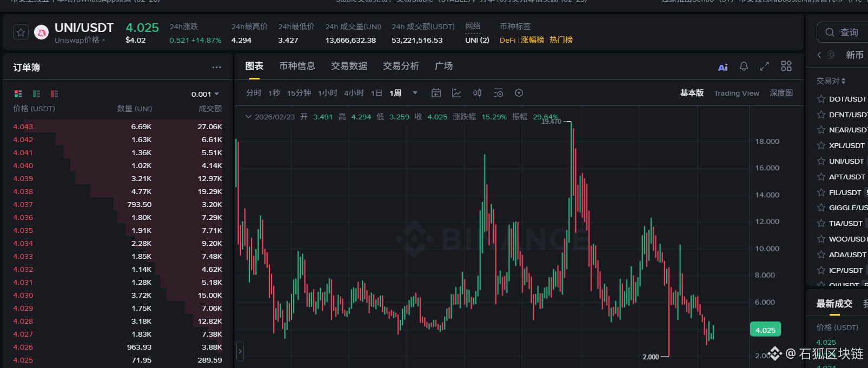Expand chart to fullscreen
Image resolution: width=868 pixels, height=368 pixels.
(x=764, y=66)
